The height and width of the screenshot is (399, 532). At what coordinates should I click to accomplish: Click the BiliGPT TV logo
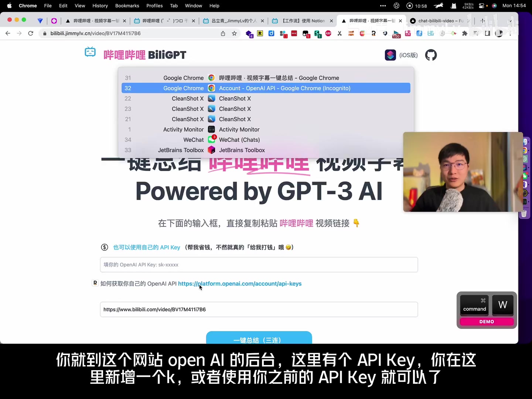coord(90,52)
